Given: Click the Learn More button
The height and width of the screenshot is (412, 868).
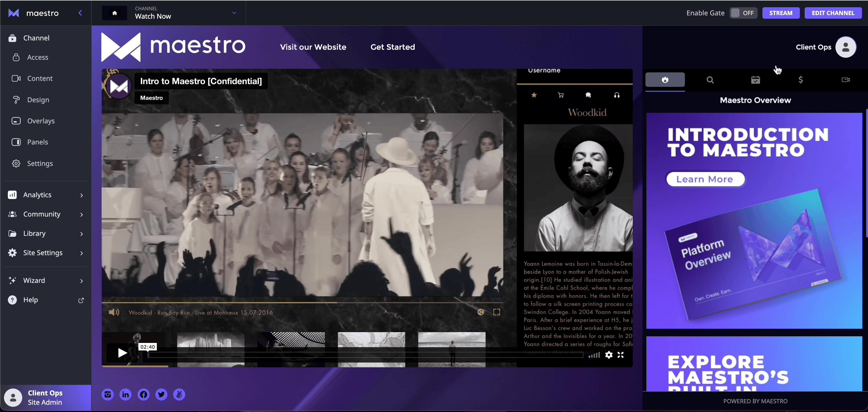Looking at the screenshot, I should click(705, 179).
